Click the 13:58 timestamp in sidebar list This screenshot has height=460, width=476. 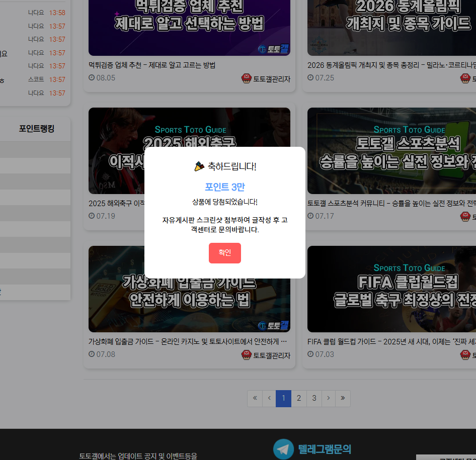(57, 13)
